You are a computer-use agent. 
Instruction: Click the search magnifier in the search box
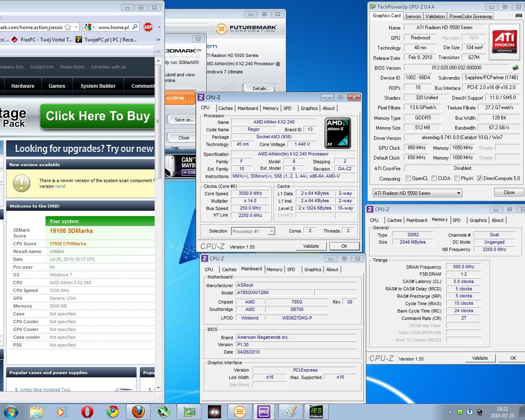[x=135, y=27]
